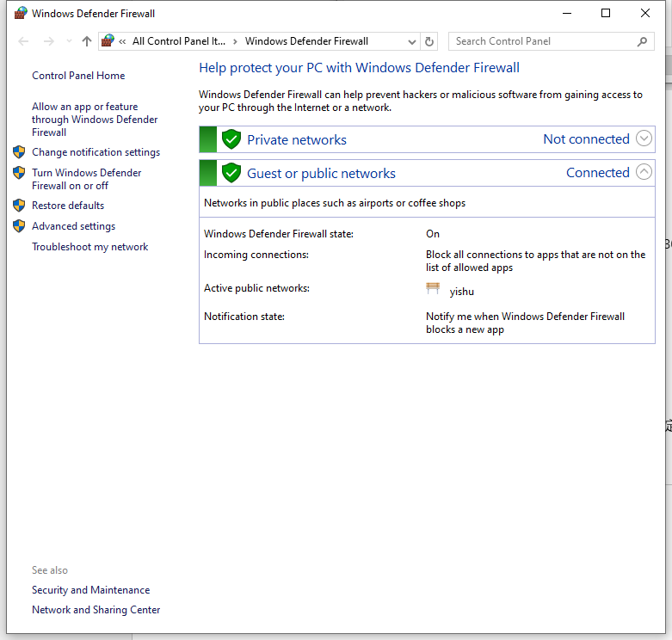Viewport: 672px width, 640px height.
Task: Close the Windows Defender Firewall window
Action: (645, 13)
